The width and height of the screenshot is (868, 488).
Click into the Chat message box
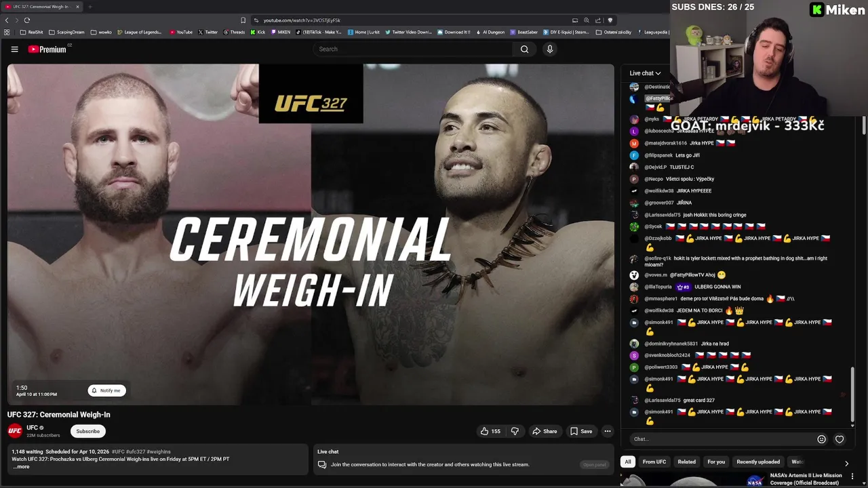click(722, 439)
